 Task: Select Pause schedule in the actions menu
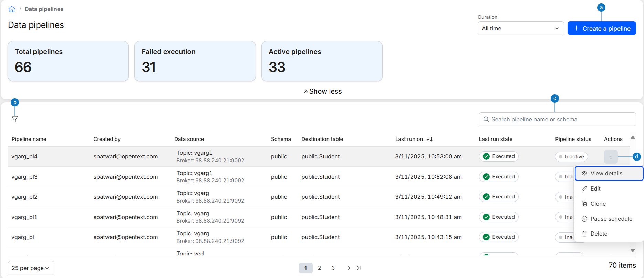[x=609, y=219]
